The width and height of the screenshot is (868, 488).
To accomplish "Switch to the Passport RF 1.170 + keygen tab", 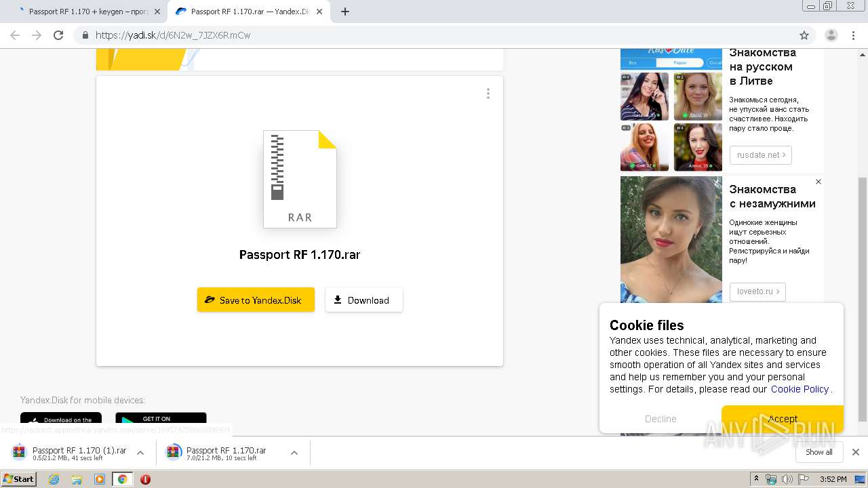I will [x=88, y=12].
